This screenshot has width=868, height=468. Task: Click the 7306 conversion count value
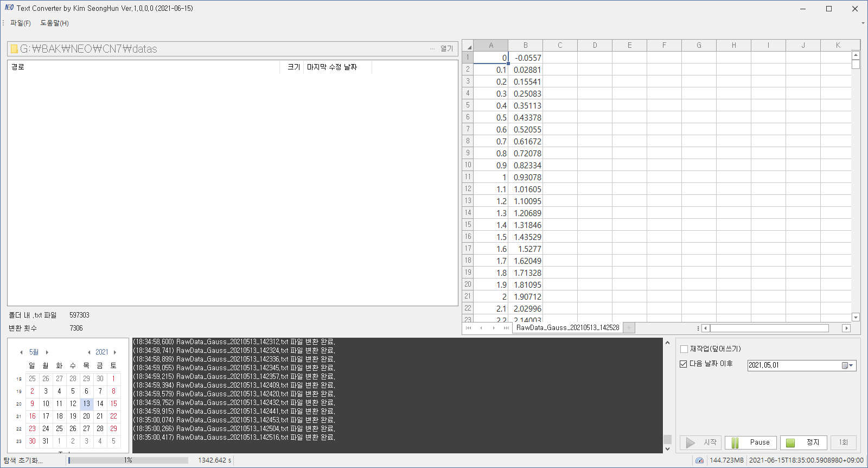click(x=76, y=328)
